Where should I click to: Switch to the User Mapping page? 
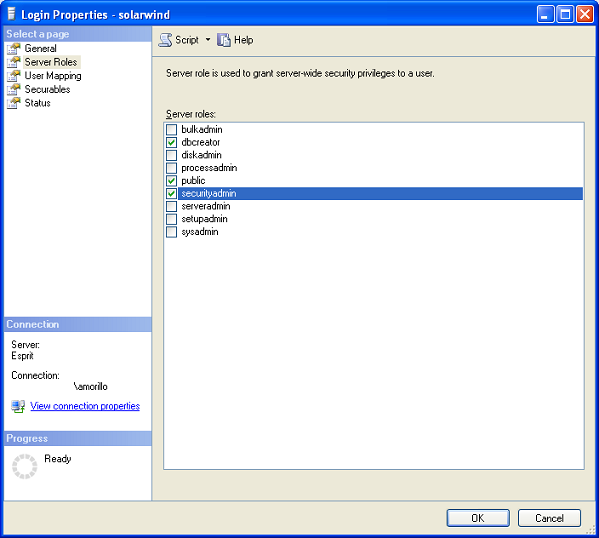click(53, 76)
